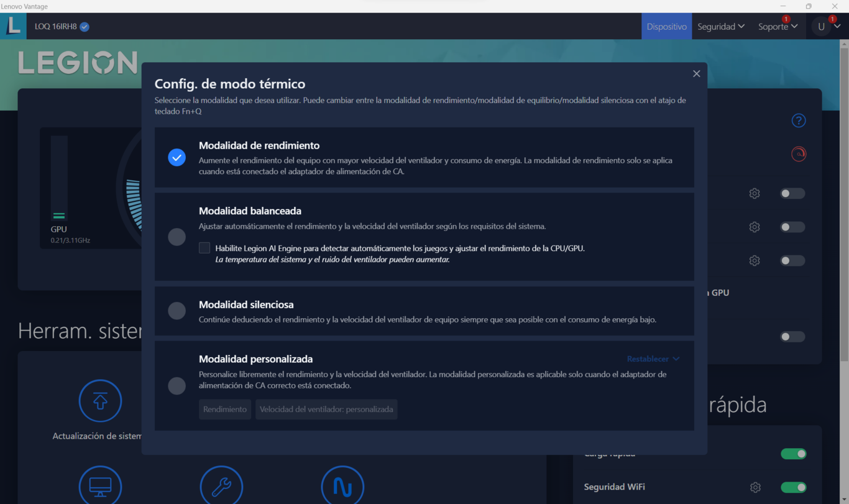Open the user account U menu
849x504 pixels.
[827, 27]
